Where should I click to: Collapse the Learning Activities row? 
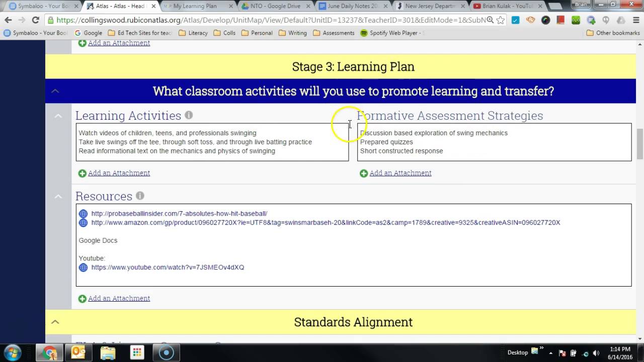click(58, 116)
